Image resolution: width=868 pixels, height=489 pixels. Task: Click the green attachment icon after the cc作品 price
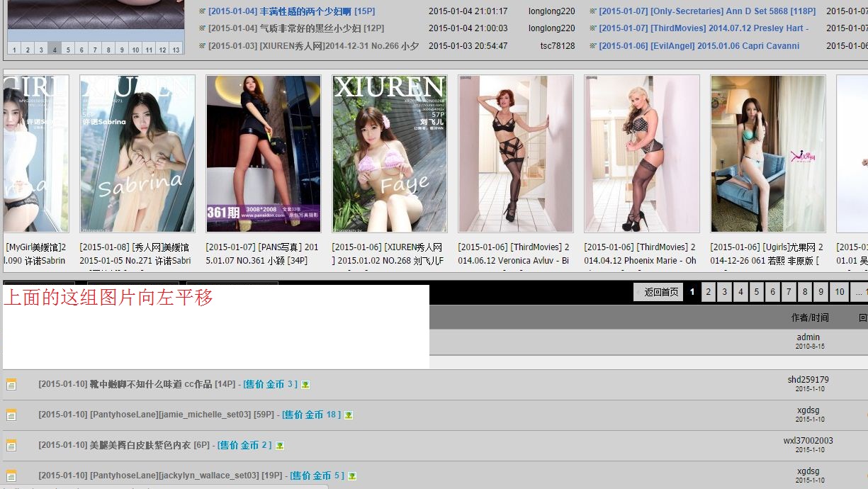tap(305, 386)
